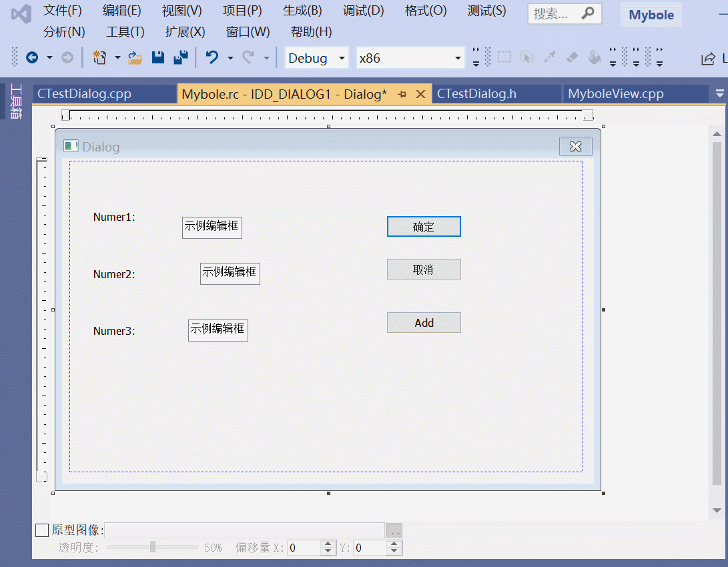Viewport: 728px width, 567px height.
Task: Click the open file folder icon
Action: 135,57
